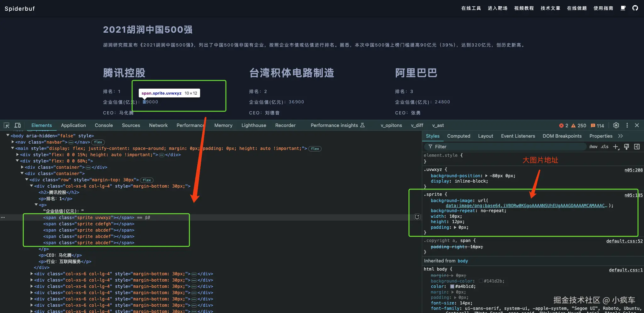
Task: Open the DevTools three-dot customize menu
Action: point(627,125)
